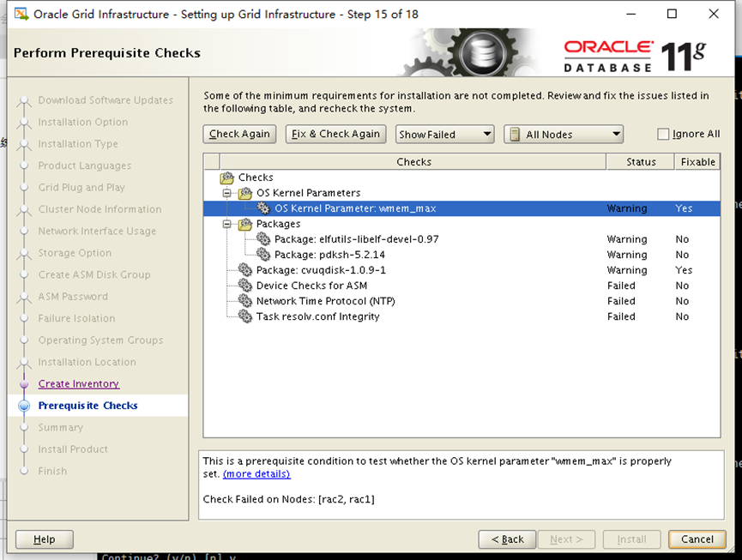Click the Create Inventory step bullet
The width and height of the screenshot is (742, 560).
[x=24, y=384]
